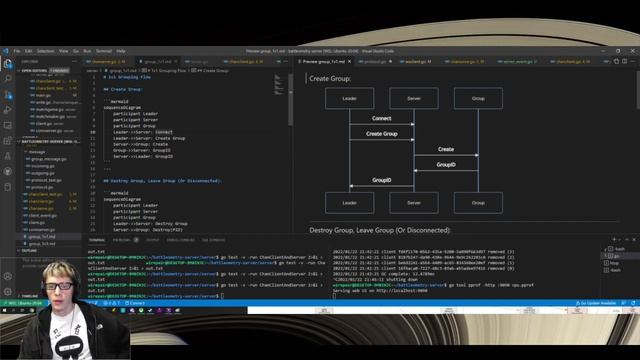The width and height of the screenshot is (640, 360).
Task: Click the feedback icon in status bar
Action: pos(624,303)
